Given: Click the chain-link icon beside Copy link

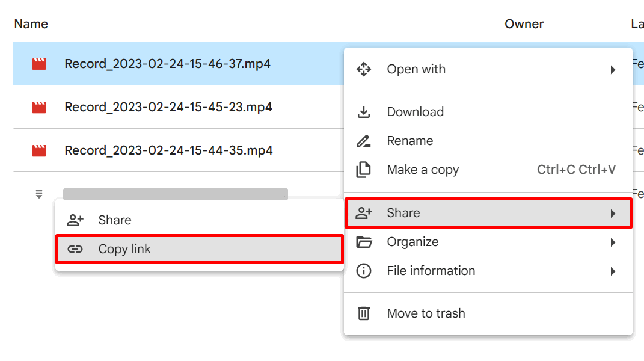Looking at the screenshot, I should [x=75, y=248].
